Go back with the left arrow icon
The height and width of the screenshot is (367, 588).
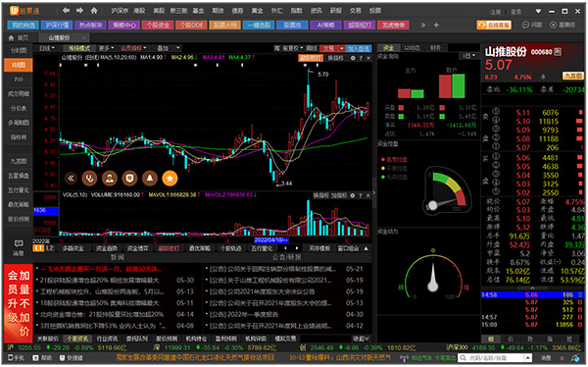(66, 11)
